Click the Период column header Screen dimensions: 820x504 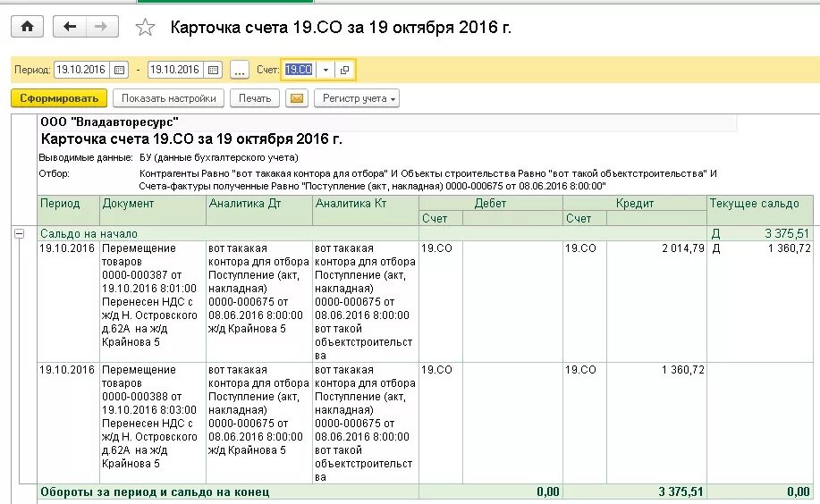tap(68, 210)
